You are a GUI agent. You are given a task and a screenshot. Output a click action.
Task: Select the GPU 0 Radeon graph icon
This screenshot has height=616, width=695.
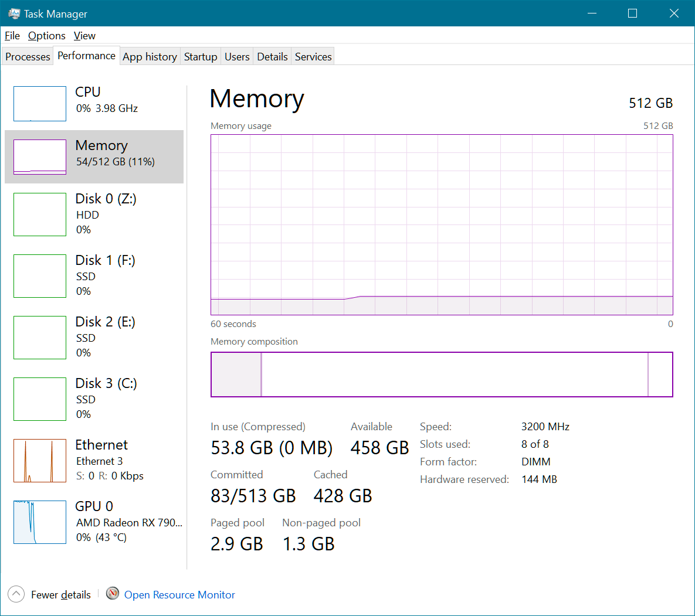(39, 522)
